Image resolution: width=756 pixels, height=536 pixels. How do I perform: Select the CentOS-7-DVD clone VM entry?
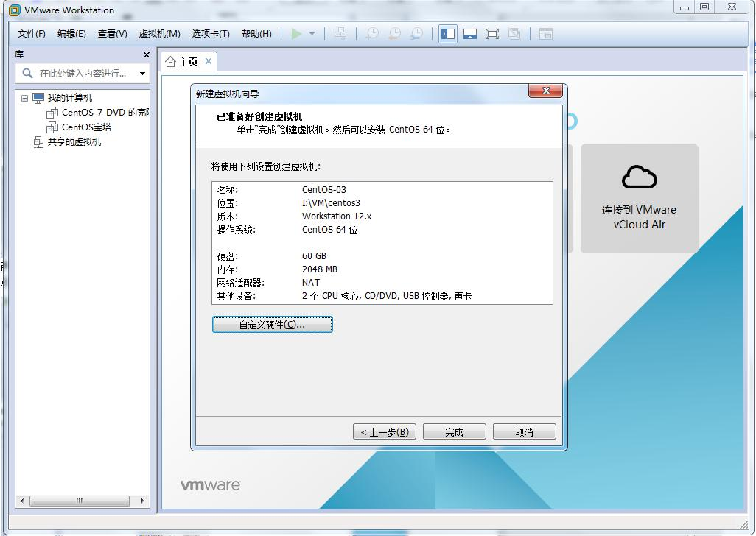(105, 113)
